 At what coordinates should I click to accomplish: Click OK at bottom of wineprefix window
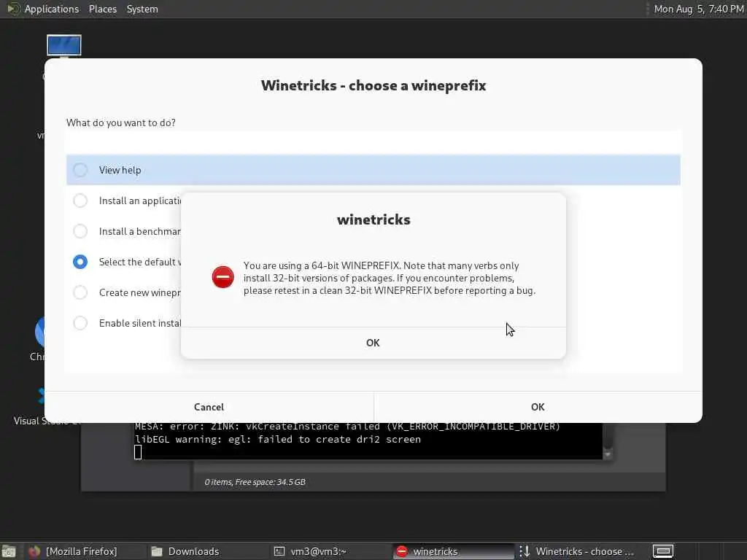[x=538, y=407]
